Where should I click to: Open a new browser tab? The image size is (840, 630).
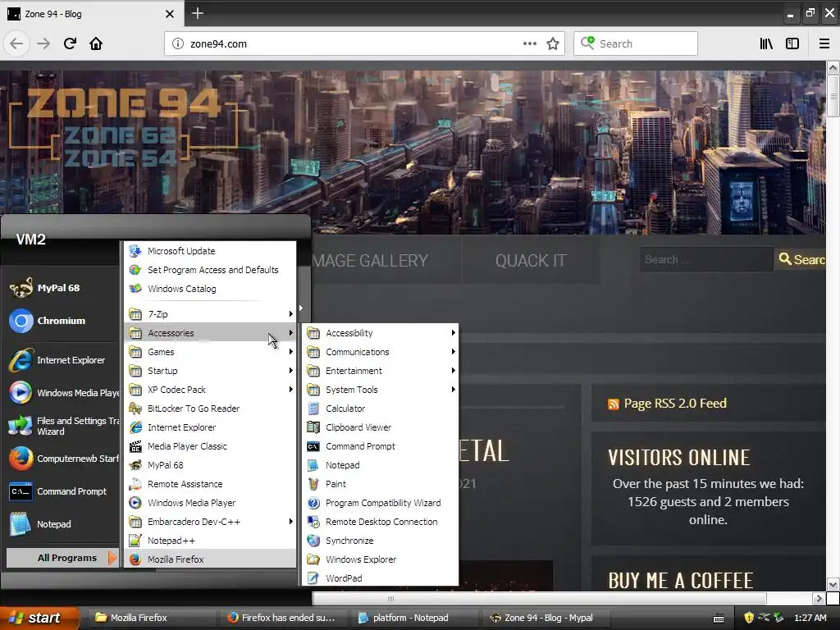pos(198,13)
